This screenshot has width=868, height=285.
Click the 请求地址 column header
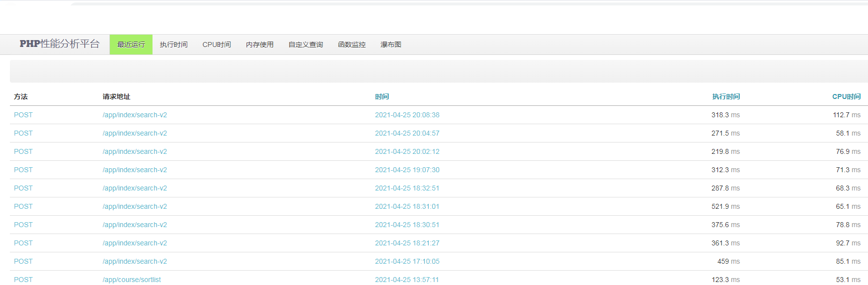(x=116, y=96)
